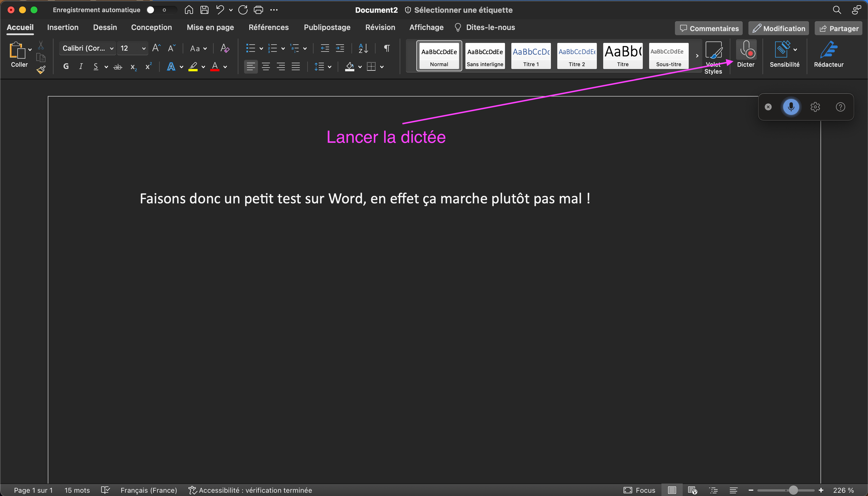Center the text

tap(266, 66)
